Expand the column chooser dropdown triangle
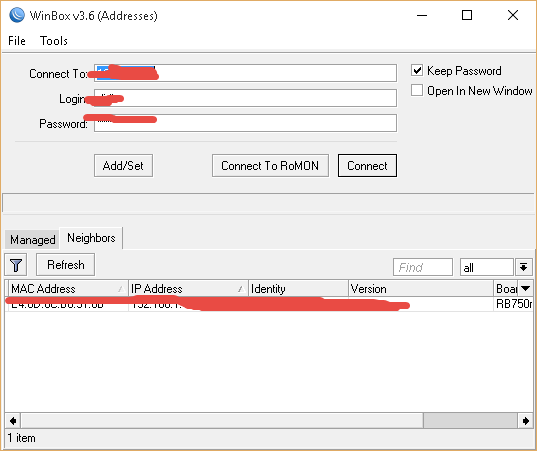This screenshot has height=451, width=537. point(525,289)
